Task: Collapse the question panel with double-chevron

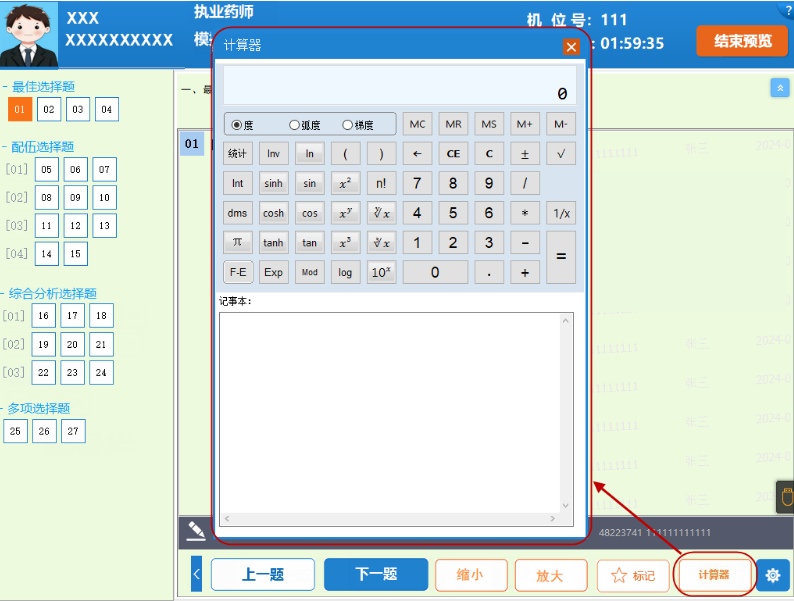Action: (x=780, y=88)
